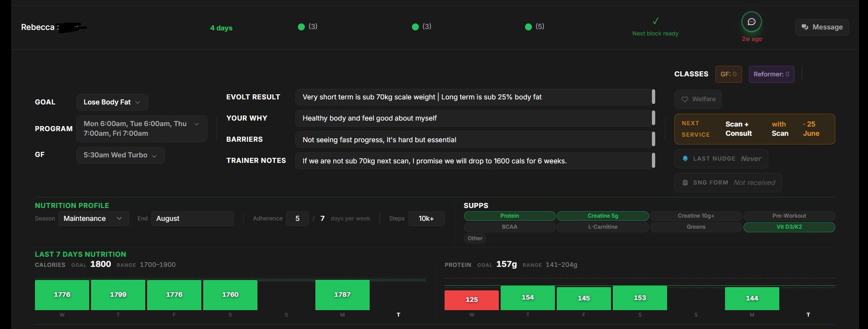Click the green dot beside first (3)
868x329 pixels.
pos(301,27)
